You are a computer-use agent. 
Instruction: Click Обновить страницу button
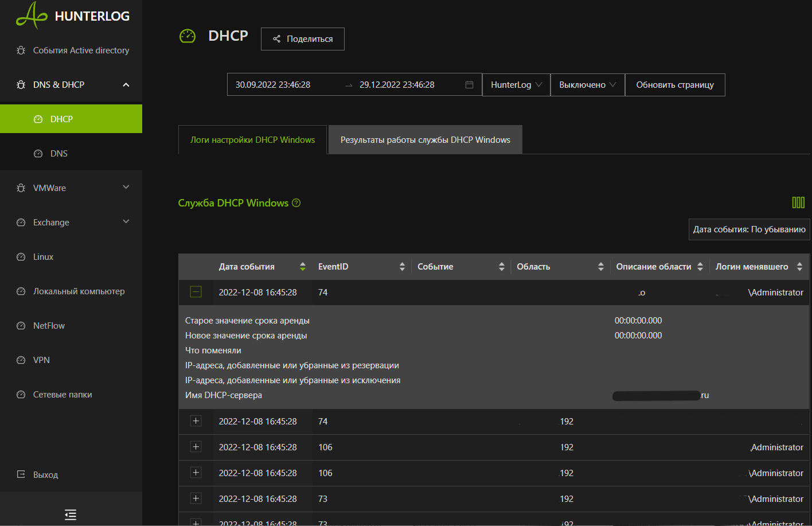675,85
